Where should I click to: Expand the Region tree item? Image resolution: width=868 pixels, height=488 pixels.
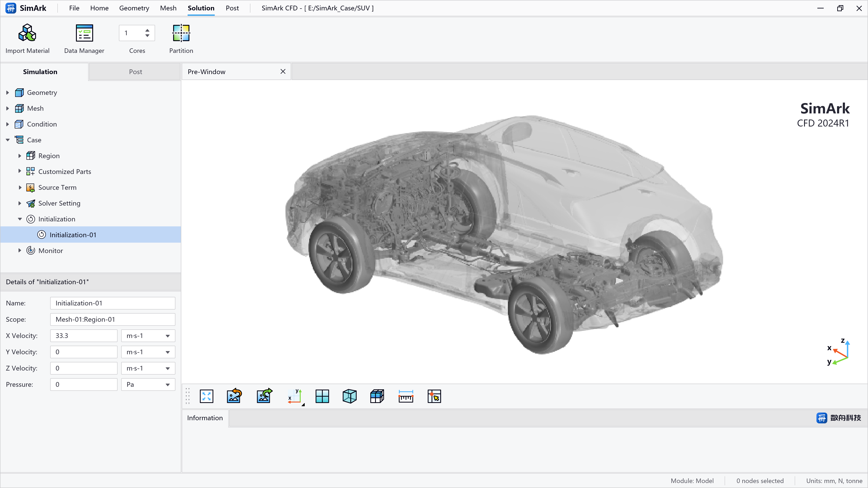[20, 155]
